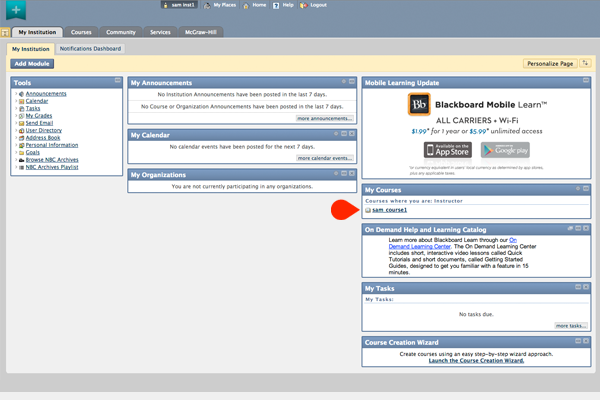Click the Home house icon in header
This screenshot has width=600, height=400.
click(246, 5)
